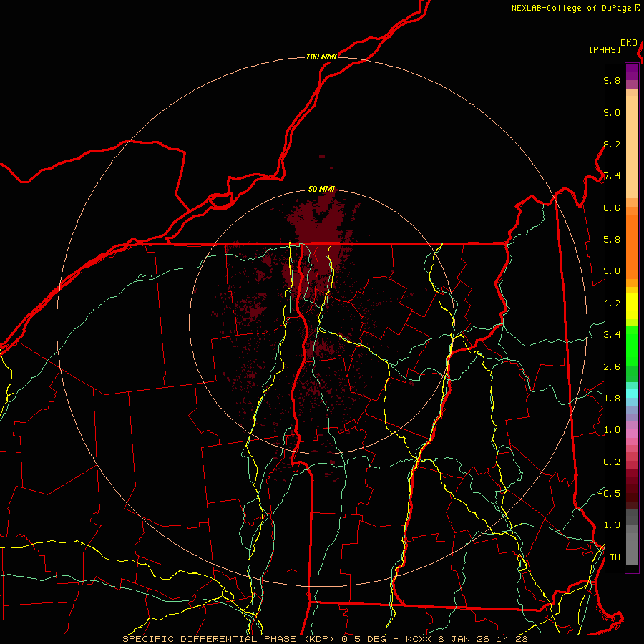The height and width of the screenshot is (644, 644).
Task: Click the 6.6 legend value
Action: coord(612,208)
